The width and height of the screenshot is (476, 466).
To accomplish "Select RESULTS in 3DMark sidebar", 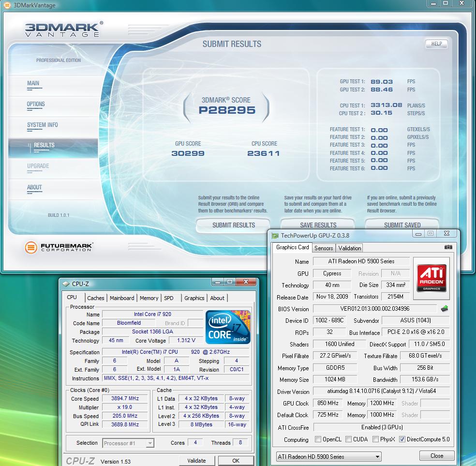I will click(x=53, y=148).
